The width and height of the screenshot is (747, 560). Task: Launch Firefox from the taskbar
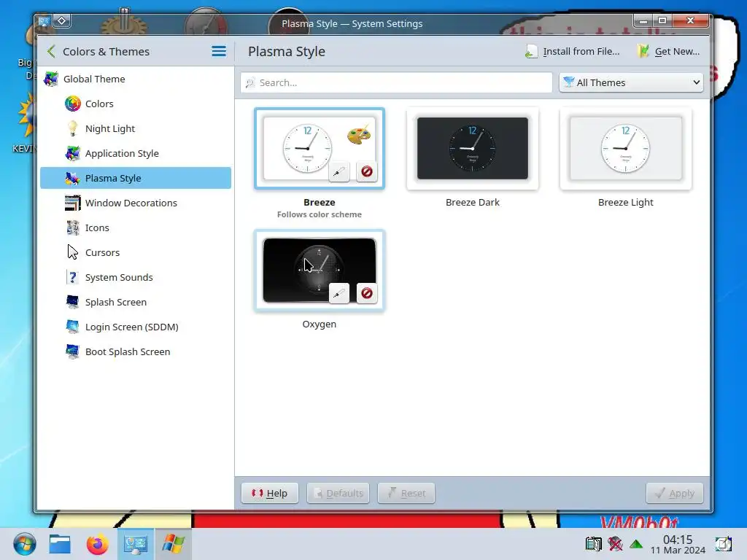tap(98, 544)
